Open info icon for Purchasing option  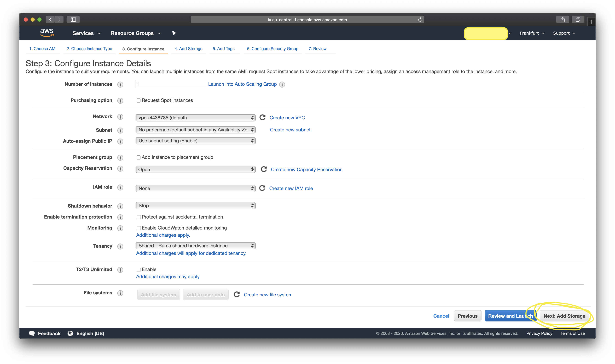tap(120, 101)
